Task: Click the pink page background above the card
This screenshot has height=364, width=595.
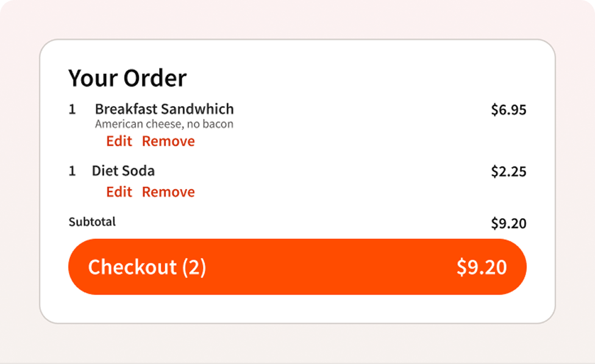Action: [297, 19]
